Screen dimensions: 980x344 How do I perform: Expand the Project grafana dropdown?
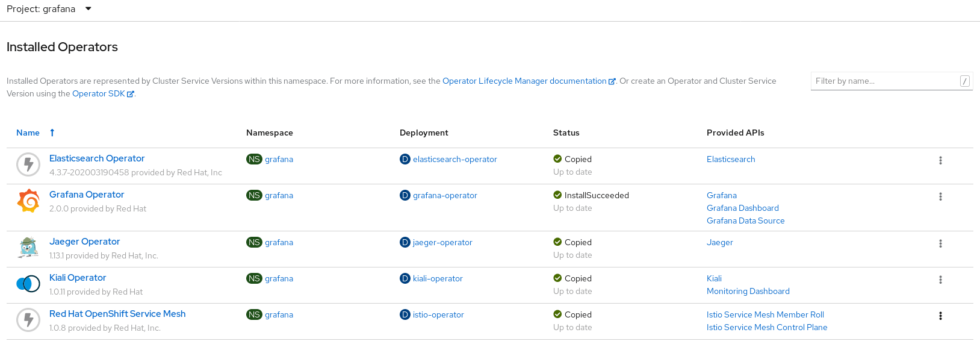(x=88, y=9)
